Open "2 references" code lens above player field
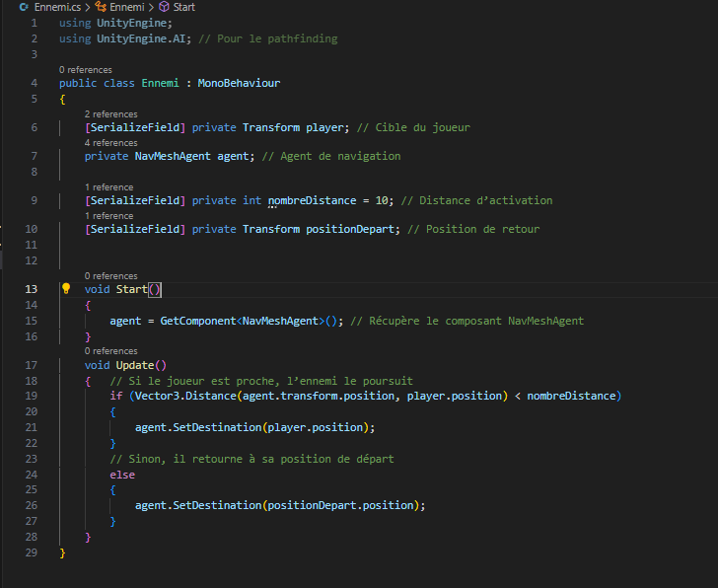 pos(110,114)
